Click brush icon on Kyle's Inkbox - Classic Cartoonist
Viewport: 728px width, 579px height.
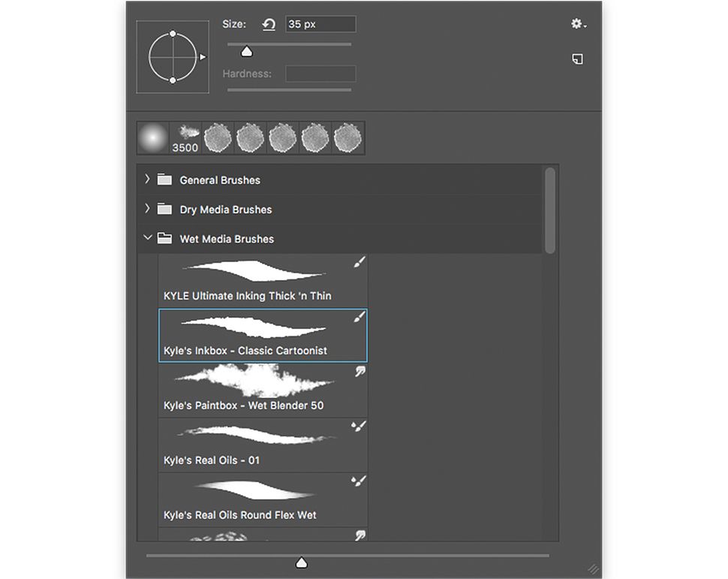pyautogui.click(x=359, y=316)
